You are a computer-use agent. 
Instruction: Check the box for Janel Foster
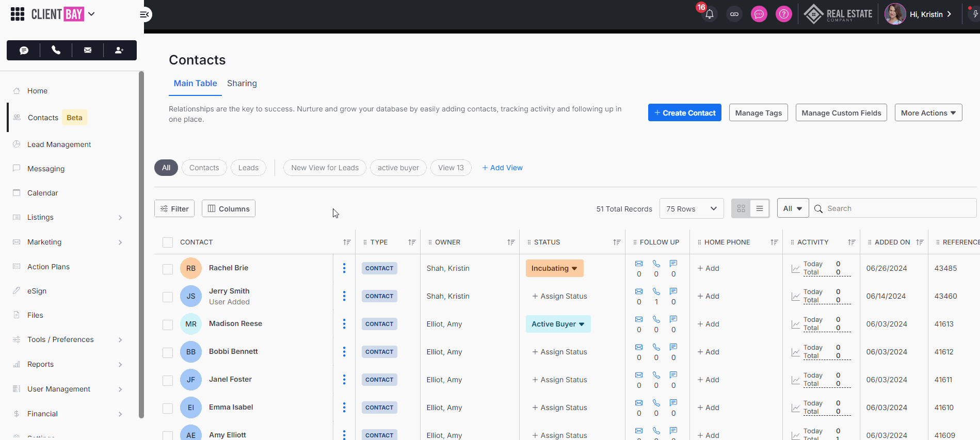coord(168,381)
